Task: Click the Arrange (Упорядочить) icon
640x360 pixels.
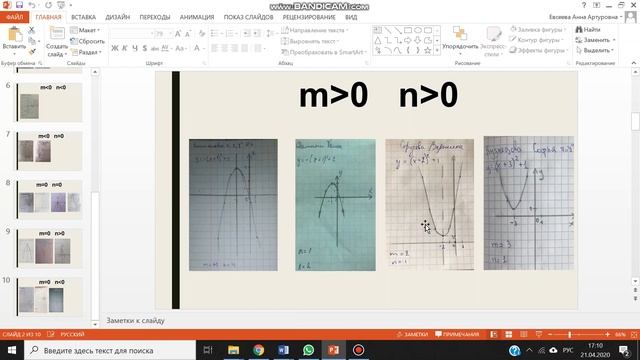Action: (x=460, y=33)
